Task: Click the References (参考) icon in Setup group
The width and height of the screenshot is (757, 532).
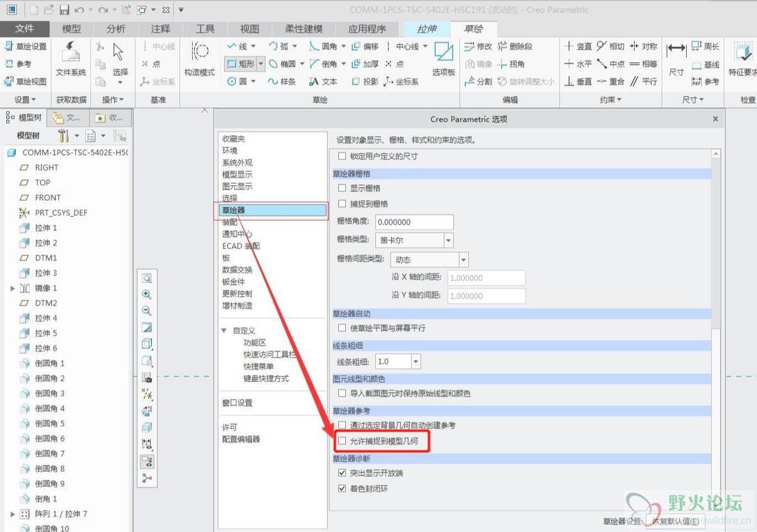Action: (x=9, y=64)
